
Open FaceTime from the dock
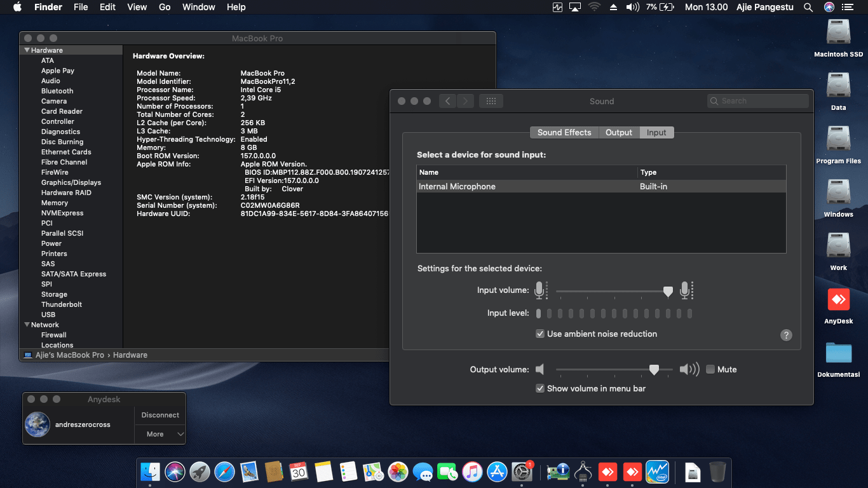(x=447, y=471)
